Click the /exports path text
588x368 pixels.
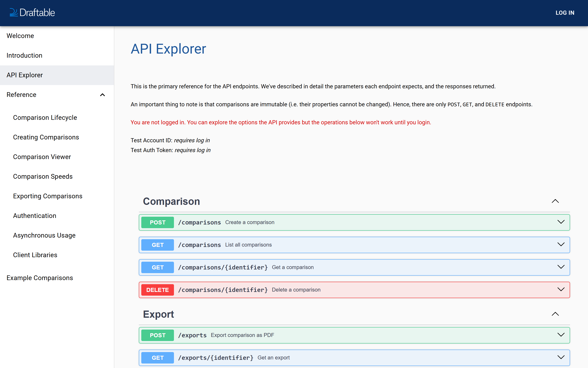(192, 335)
